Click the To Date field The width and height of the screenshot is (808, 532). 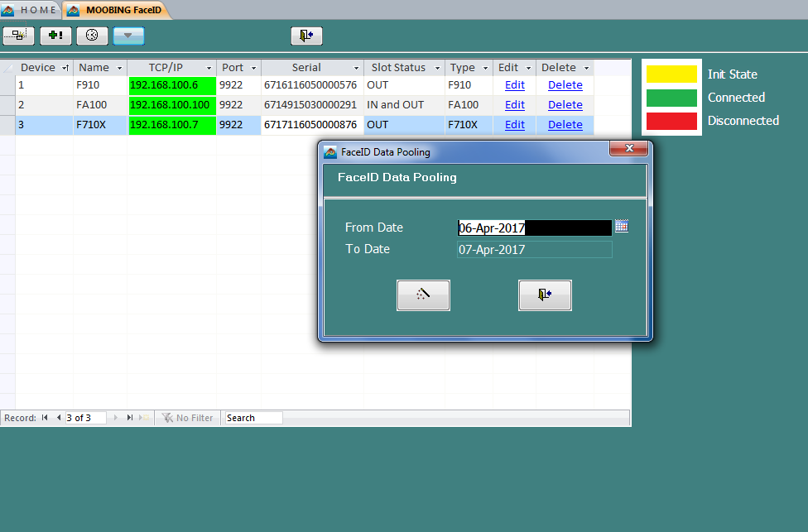[534, 249]
